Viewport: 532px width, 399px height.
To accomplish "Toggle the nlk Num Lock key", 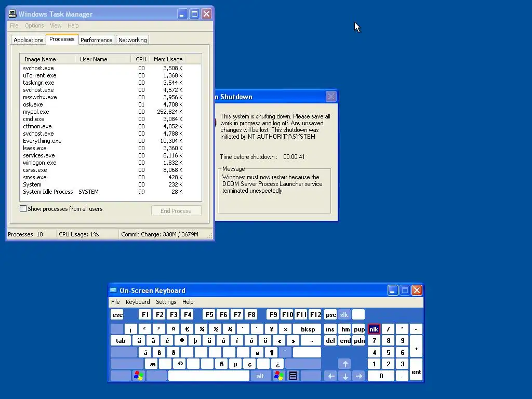I will tap(374, 329).
